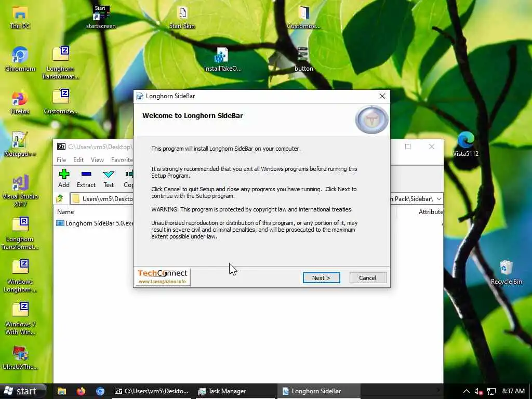Viewport: 532px width, 399px height.
Task: Open This PC desktop icon
Action: [x=20, y=17]
